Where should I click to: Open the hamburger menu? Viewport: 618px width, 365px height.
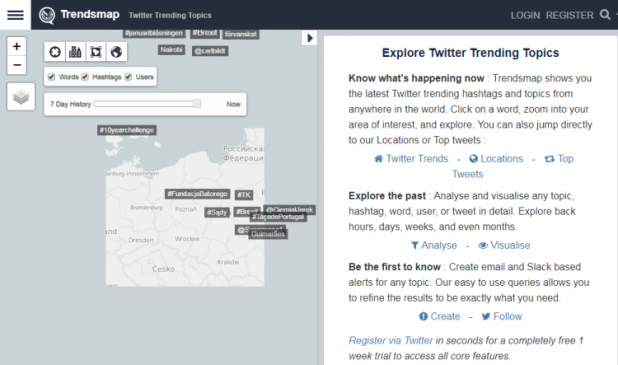[15, 15]
